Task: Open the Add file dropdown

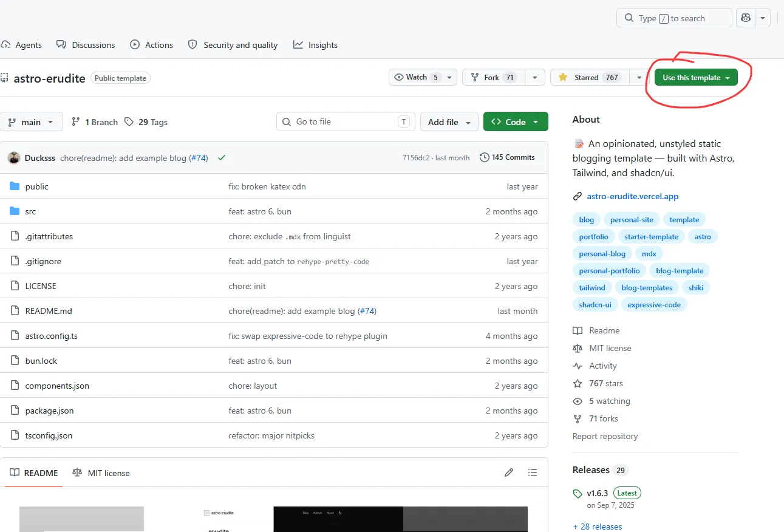Action: [x=449, y=121]
